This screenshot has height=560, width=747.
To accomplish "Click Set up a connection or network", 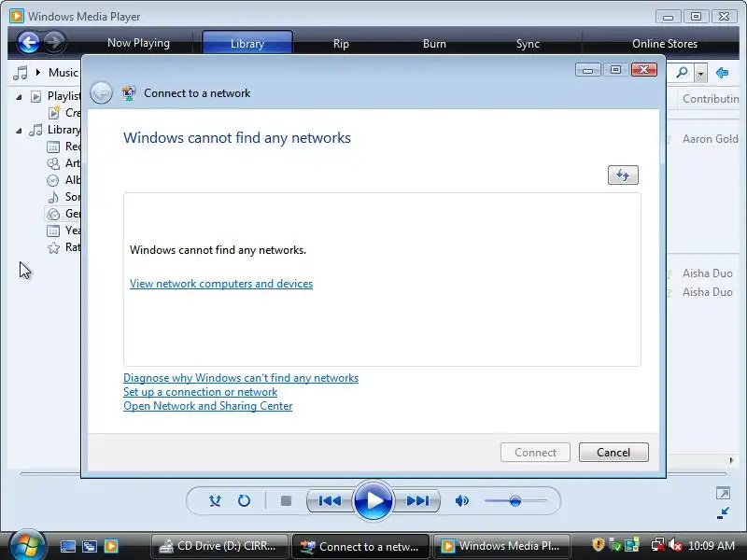I will click(200, 392).
